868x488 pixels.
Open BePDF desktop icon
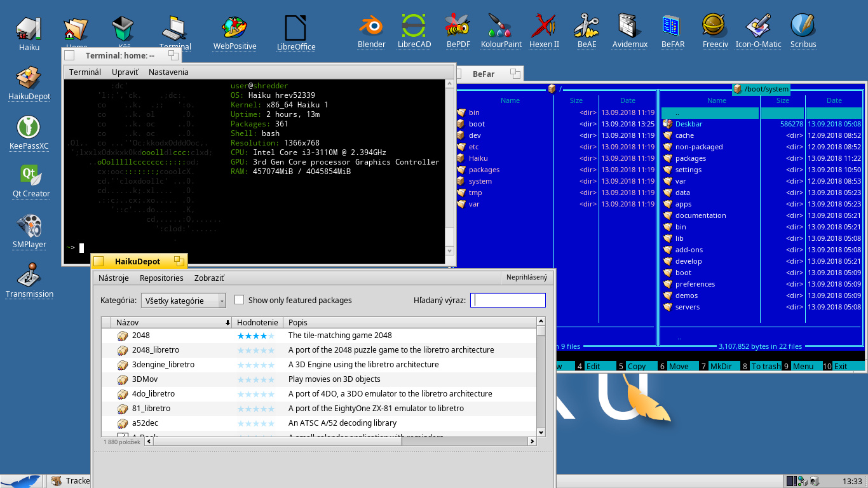click(x=458, y=25)
